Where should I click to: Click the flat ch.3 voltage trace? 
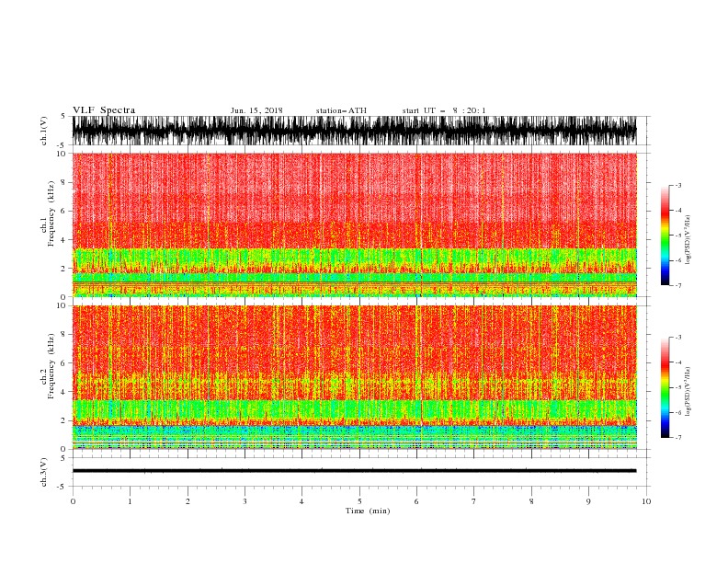(354, 471)
